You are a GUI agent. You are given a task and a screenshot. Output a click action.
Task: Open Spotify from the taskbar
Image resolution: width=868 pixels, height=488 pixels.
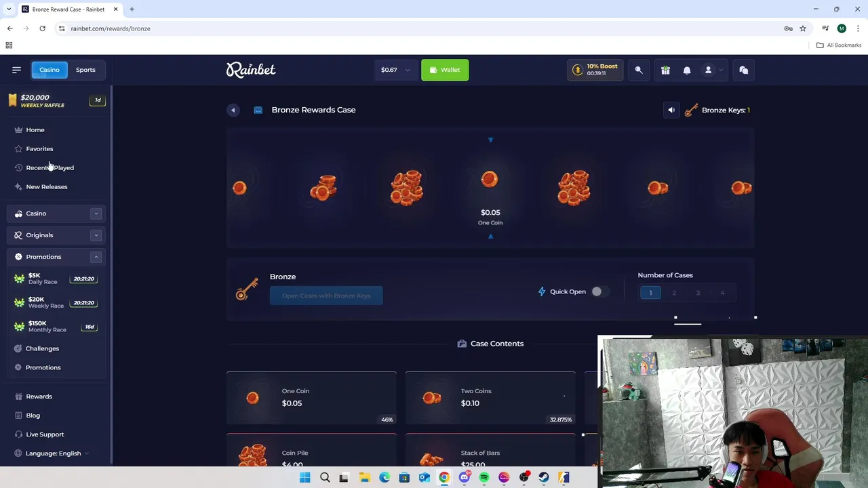click(x=484, y=478)
